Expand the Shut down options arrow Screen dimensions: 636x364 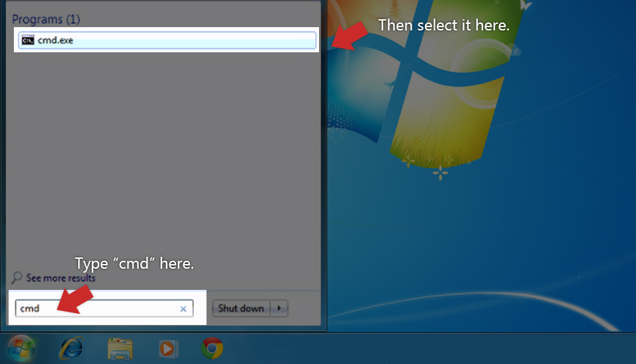(279, 308)
